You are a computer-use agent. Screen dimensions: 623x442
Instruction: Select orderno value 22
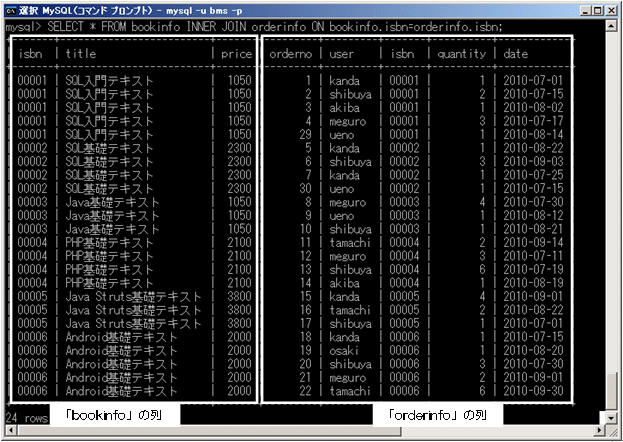[305, 391]
